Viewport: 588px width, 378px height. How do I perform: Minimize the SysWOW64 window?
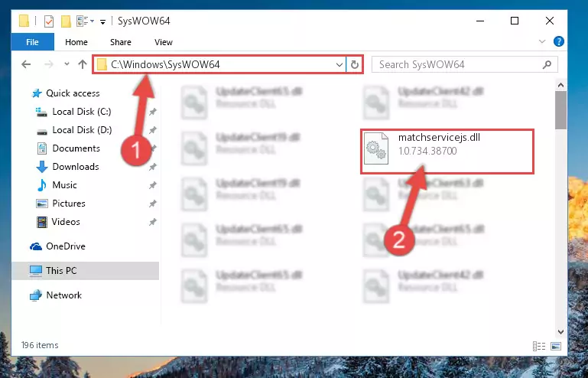[480, 21]
